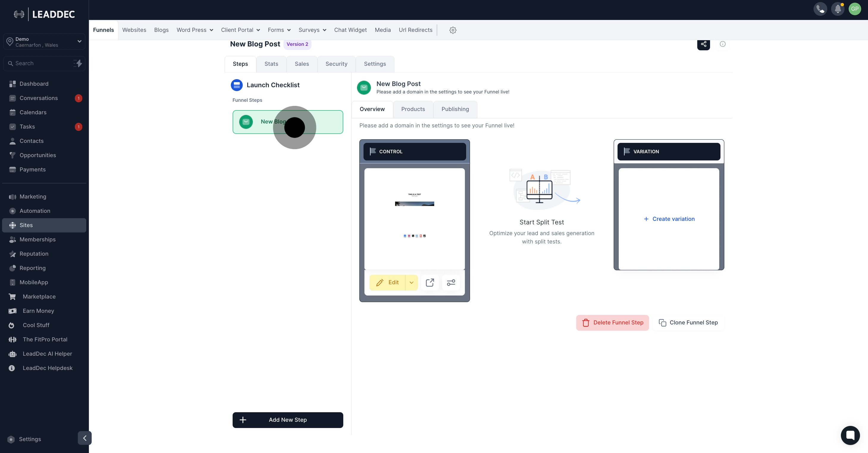
Task: Click Create variation link
Action: point(669,219)
